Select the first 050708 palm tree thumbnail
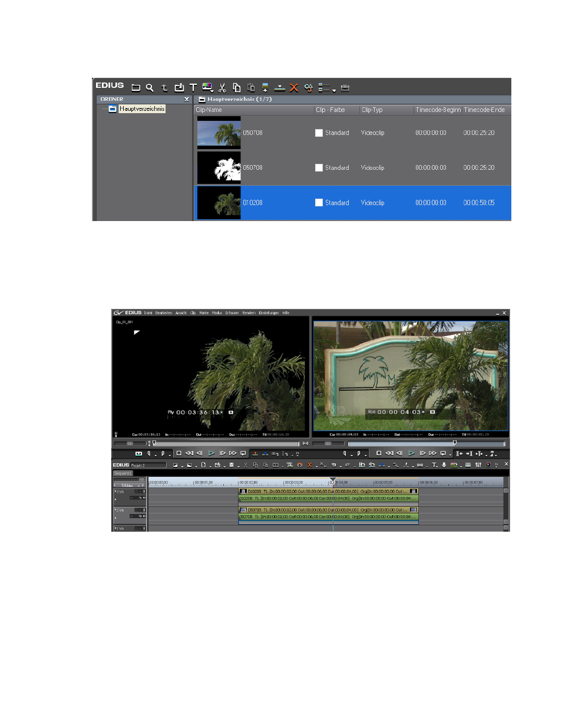 click(219, 133)
